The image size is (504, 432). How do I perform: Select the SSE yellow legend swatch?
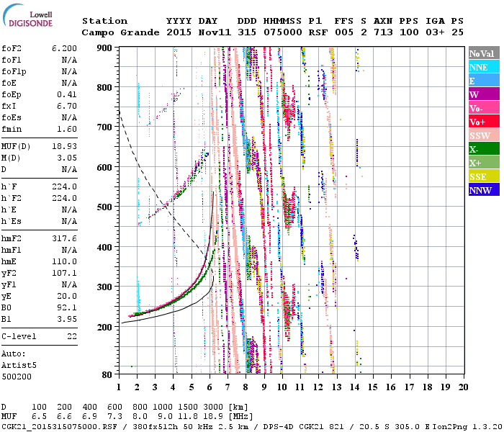(484, 176)
